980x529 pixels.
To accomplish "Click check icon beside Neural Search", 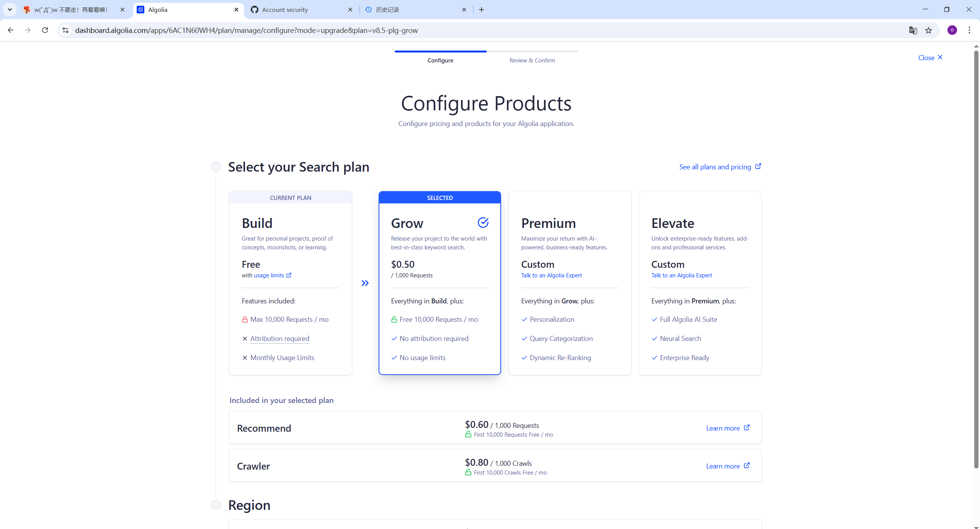I will (x=655, y=339).
